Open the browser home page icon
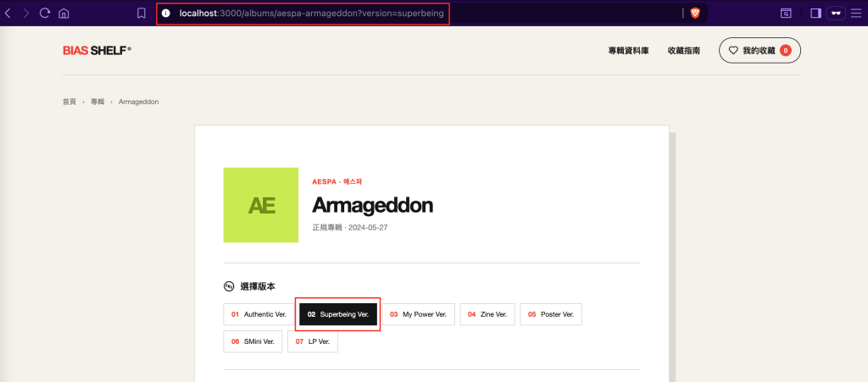Image resolution: width=868 pixels, height=382 pixels. tap(64, 14)
